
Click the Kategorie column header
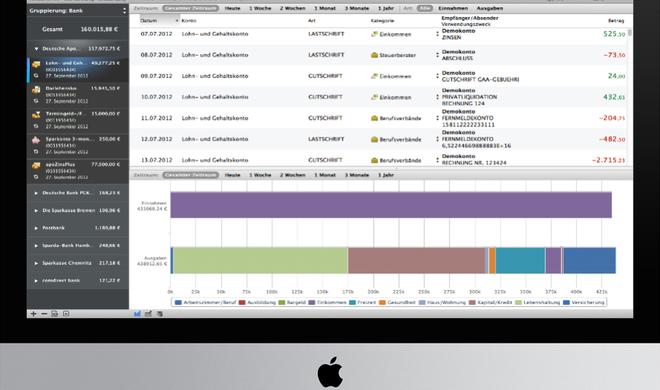point(382,21)
